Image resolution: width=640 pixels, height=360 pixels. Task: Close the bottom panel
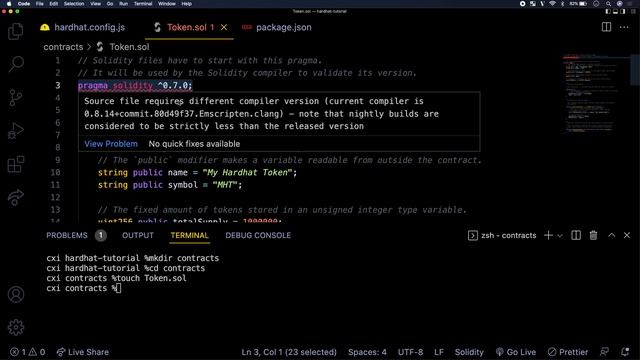coord(627,235)
